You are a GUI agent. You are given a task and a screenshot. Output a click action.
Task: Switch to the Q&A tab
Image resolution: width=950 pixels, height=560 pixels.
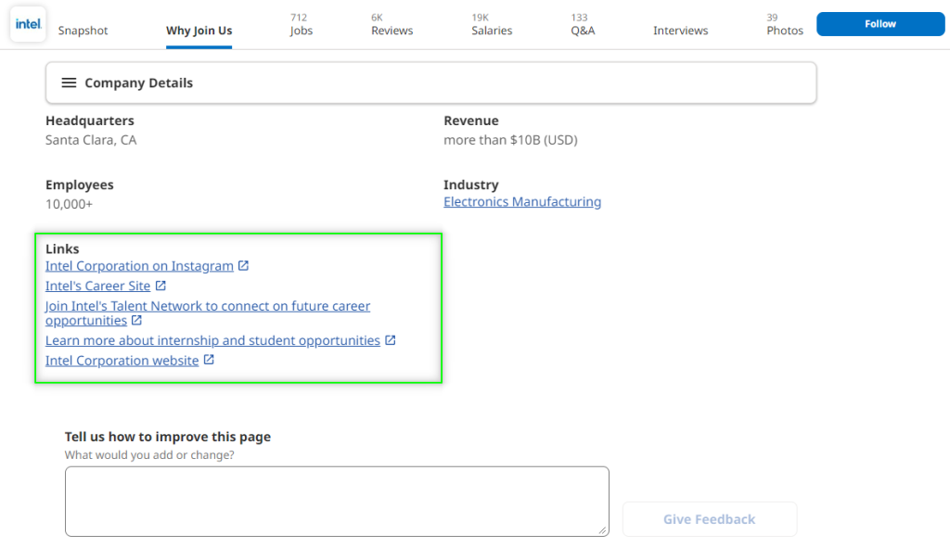(583, 25)
